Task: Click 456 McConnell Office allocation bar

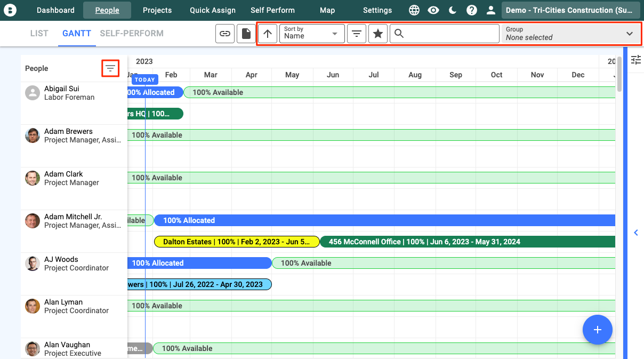Action: click(468, 242)
